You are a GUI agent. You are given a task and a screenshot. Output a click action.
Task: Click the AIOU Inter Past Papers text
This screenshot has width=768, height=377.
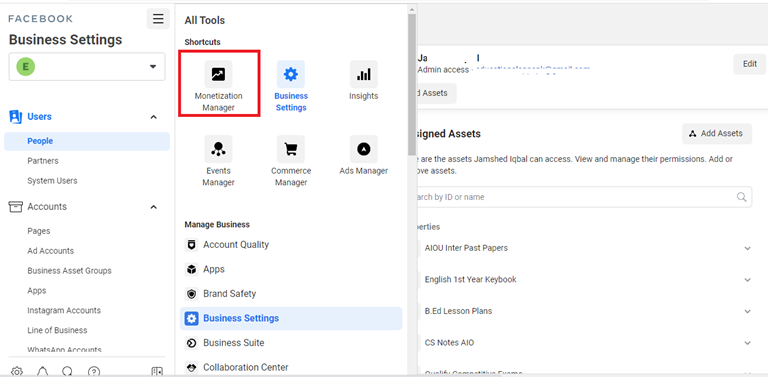click(x=466, y=248)
